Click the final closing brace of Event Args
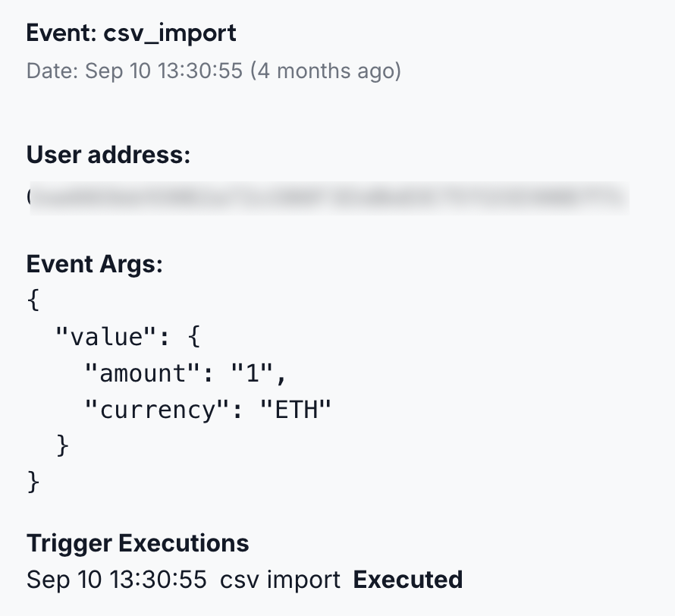Viewport: 675px width, 616px height. point(32,482)
